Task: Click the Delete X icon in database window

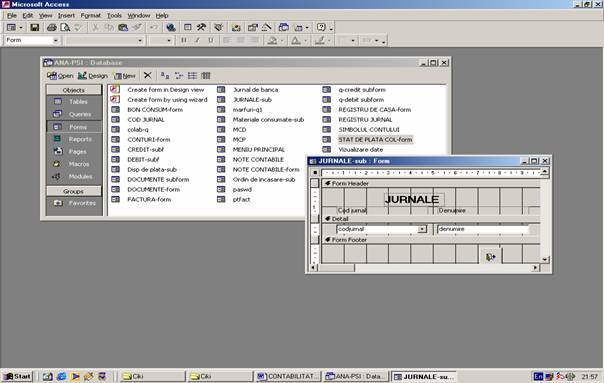Action: [x=148, y=76]
